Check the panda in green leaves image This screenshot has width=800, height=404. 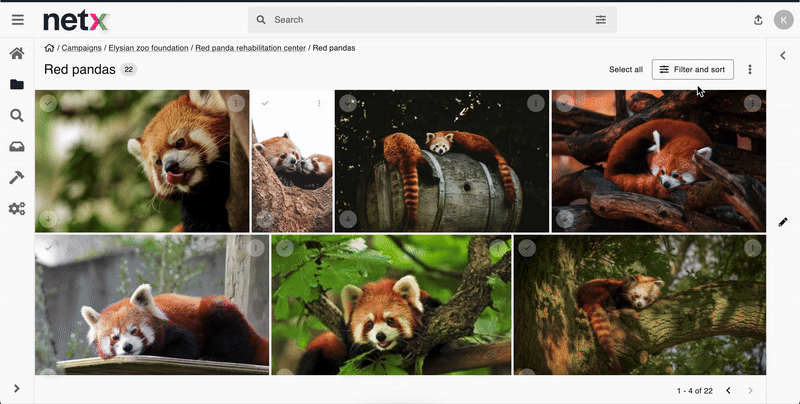tap(285, 248)
